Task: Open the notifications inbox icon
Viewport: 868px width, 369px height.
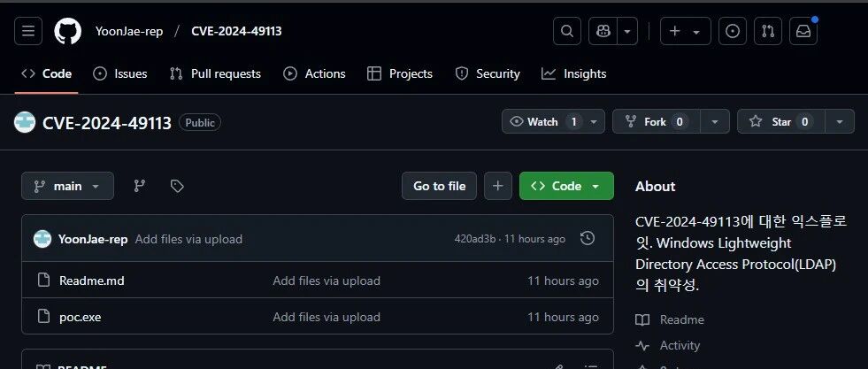Action: pyautogui.click(x=803, y=31)
